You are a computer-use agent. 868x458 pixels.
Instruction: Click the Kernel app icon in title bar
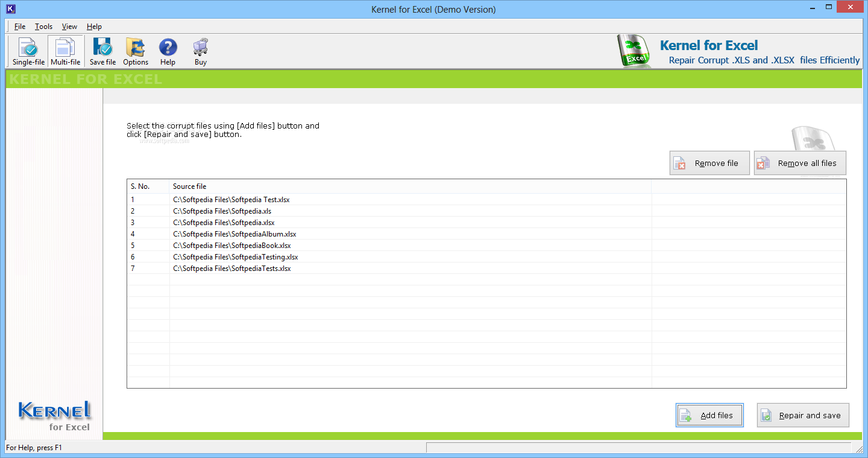click(x=10, y=9)
